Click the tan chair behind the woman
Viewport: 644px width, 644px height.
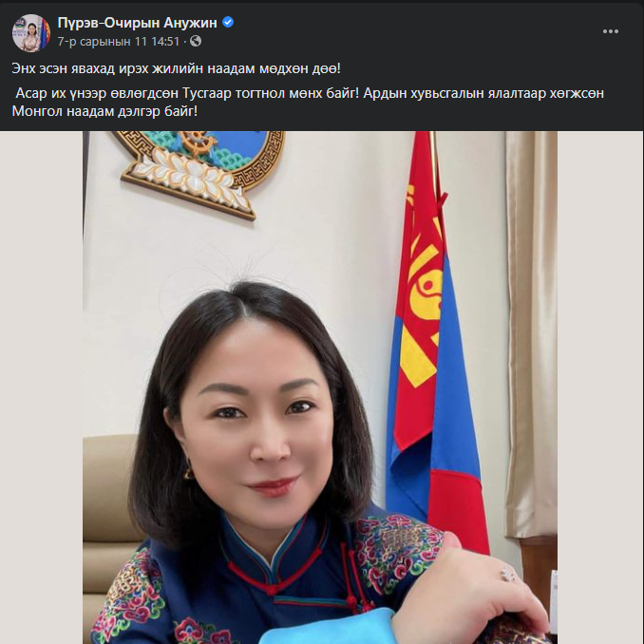107,513
